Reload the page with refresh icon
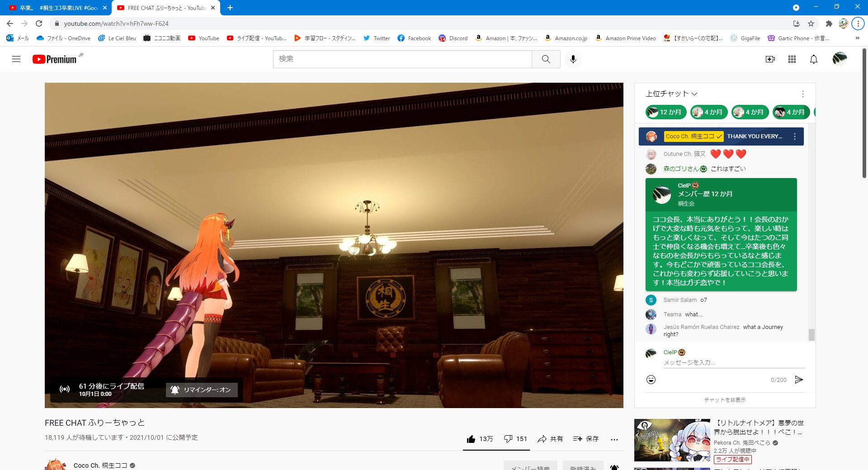This screenshot has width=868, height=470. [x=39, y=23]
